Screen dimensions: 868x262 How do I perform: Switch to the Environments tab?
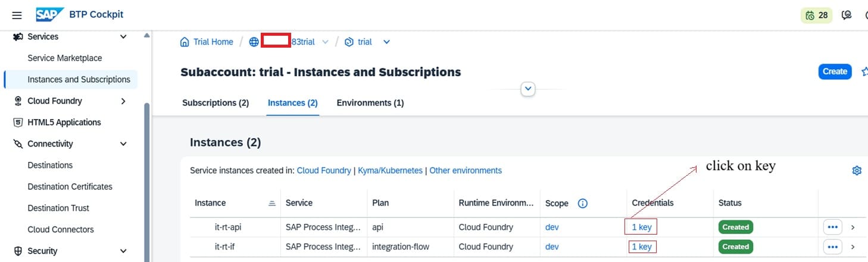(370, 103)
